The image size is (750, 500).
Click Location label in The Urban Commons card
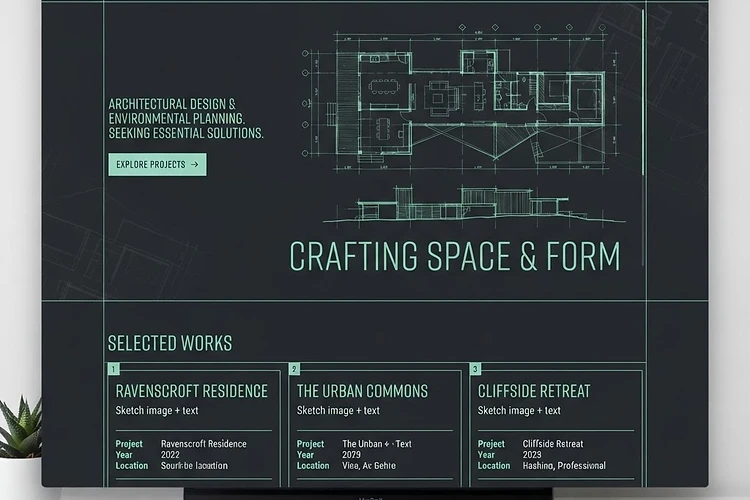tap(313, 466)
